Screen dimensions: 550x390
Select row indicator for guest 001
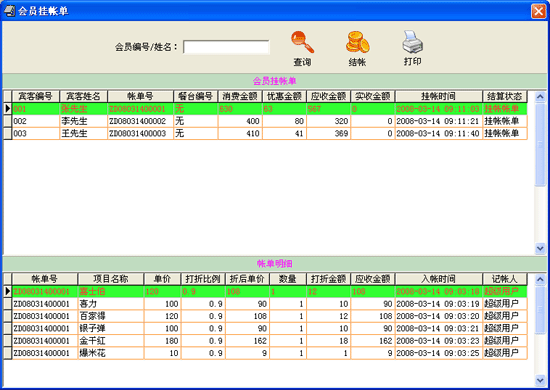coord(7,109)
